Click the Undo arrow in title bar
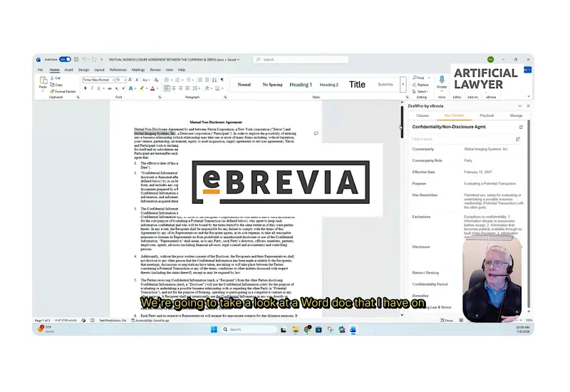The width and height of the screenshot is (570, 392). (x=84, y=59)
